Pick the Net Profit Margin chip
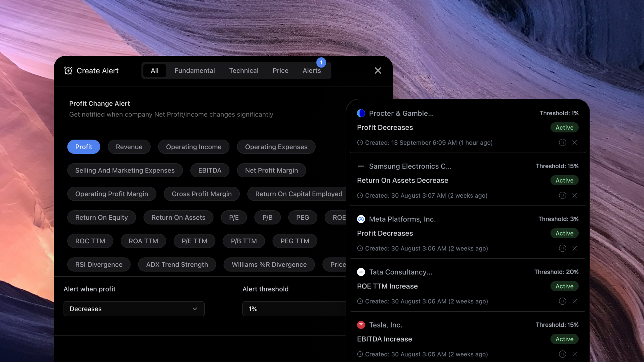 point(271,170)
